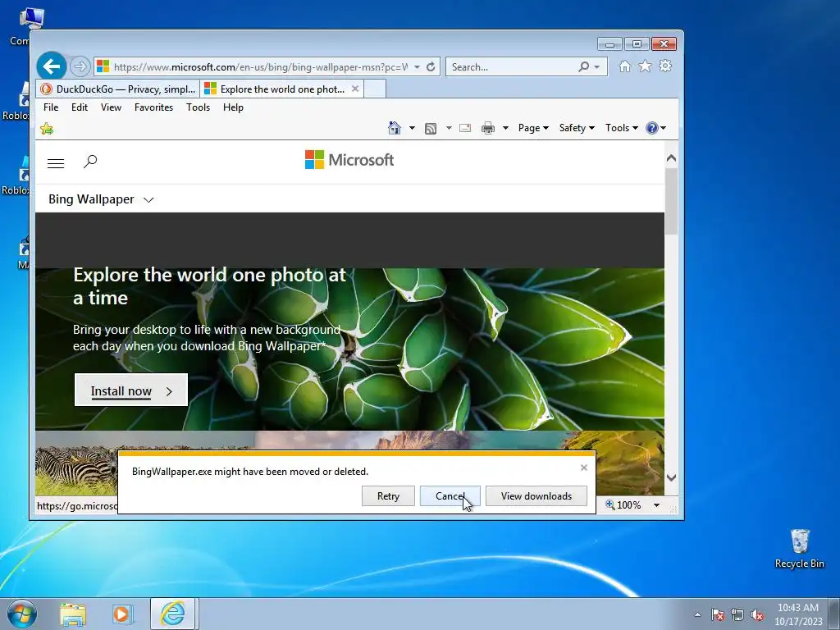Open the command bar Tools dropdown
Screen dimensions: 840x630
pyautogui.click(x=622, y=128)
